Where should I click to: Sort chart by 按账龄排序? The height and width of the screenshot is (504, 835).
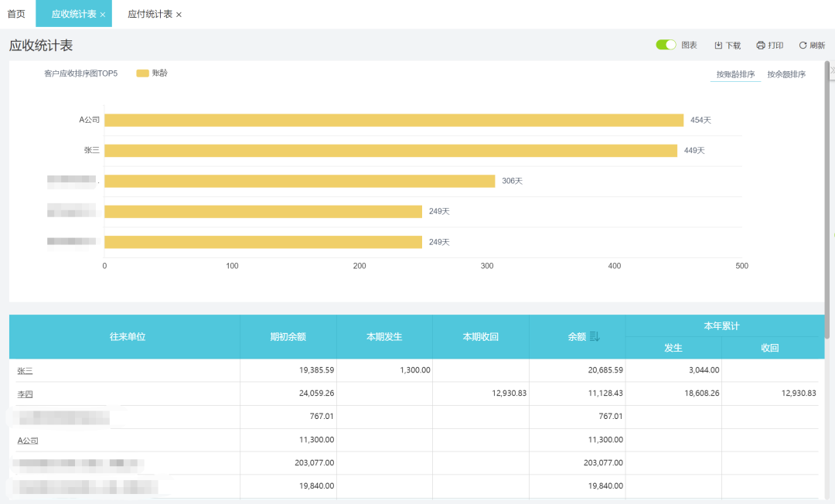(x=735, y=75)
